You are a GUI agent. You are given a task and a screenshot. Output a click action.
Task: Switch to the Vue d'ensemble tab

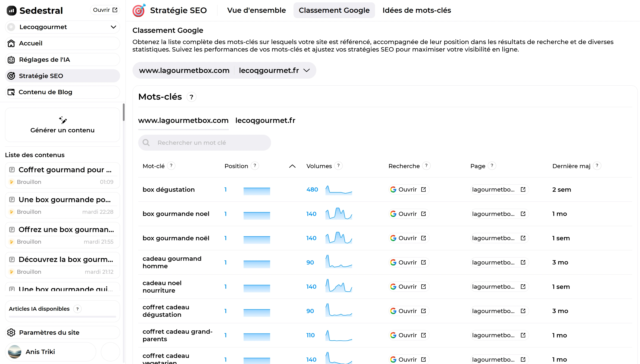(x=257, y=10)
